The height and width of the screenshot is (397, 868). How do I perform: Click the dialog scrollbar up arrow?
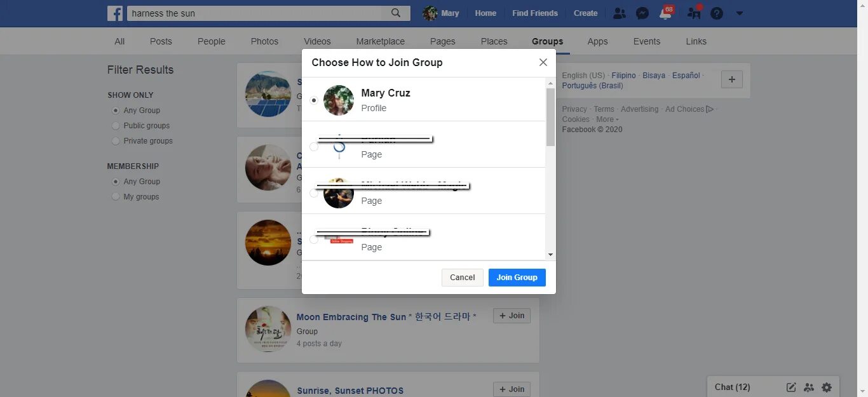pyautogui.click(x=550, y=83)
